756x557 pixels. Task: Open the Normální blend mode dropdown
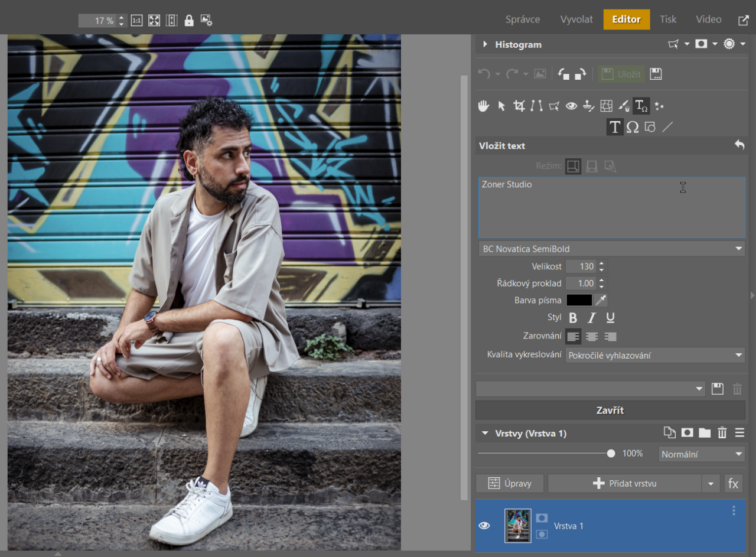tap(701, 454)
